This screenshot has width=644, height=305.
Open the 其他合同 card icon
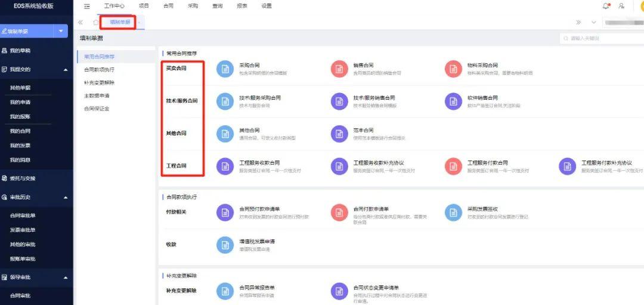225,134
